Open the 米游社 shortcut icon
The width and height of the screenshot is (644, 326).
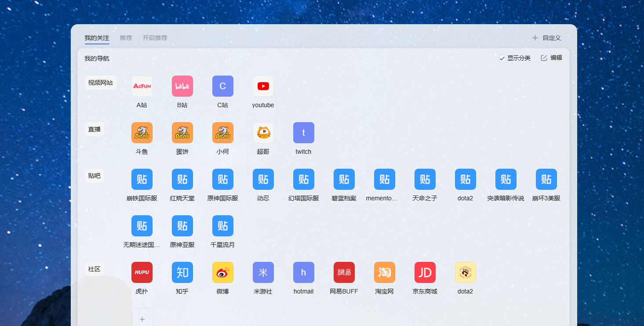tap(263, 272)
